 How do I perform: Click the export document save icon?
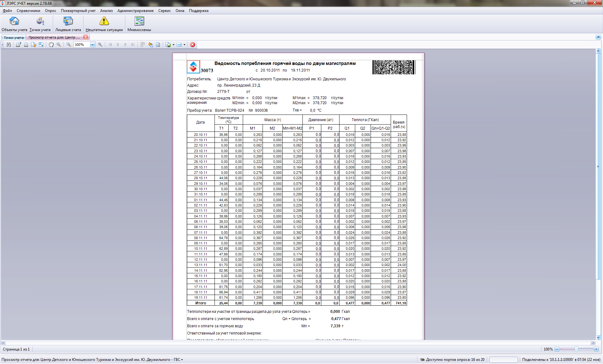pyautogui.click(x=168, y=45)
